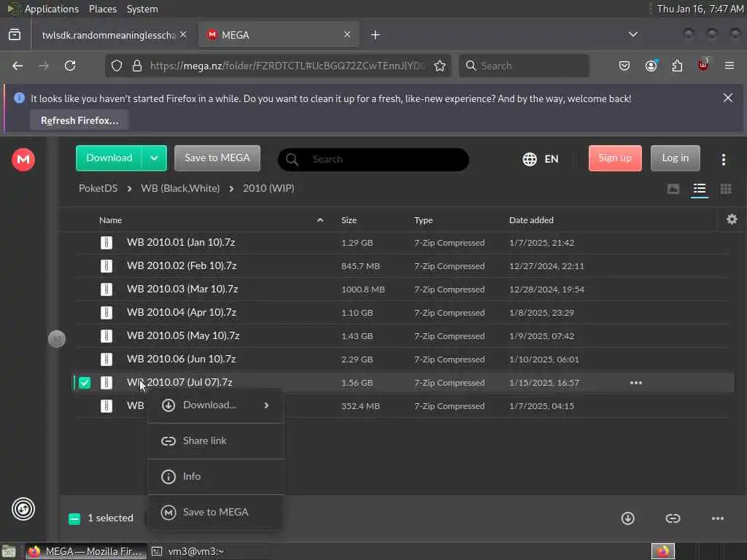
Task: Sort files by Date added column
Action: tap(531, 220)
